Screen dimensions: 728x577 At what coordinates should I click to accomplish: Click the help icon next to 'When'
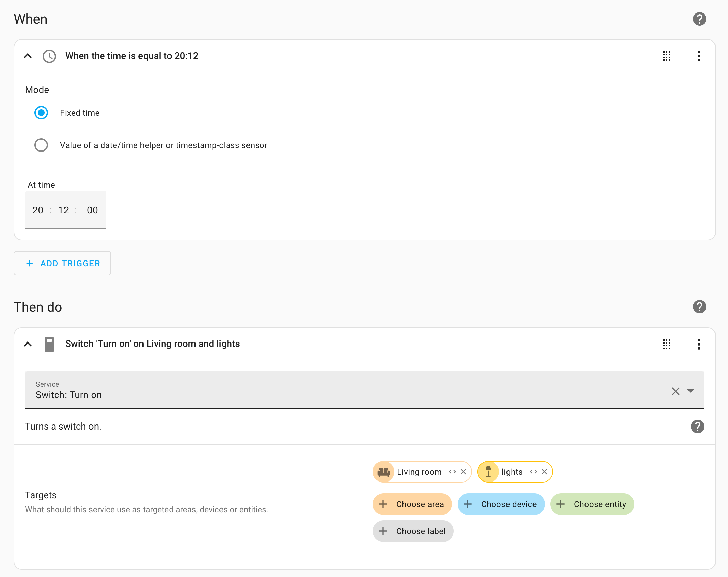click(x=700, y=19)
